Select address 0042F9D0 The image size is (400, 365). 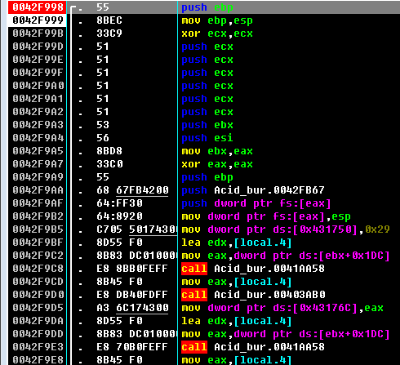(38, 295)
